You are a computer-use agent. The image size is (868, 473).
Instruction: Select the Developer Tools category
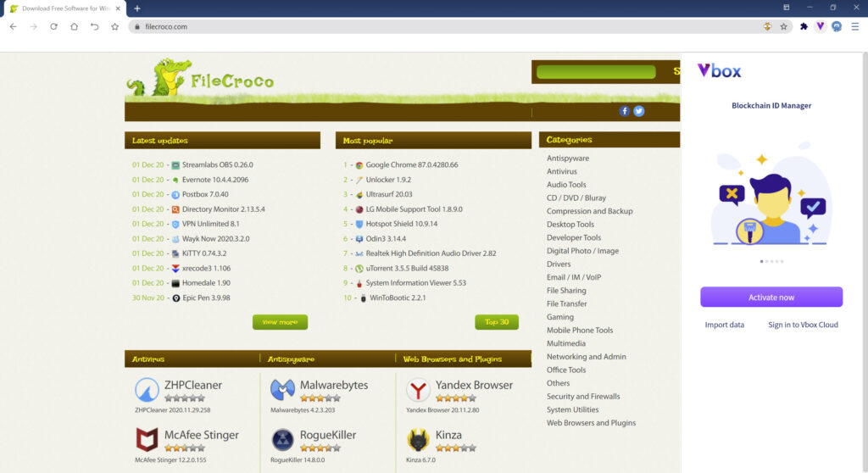point(574,237)
